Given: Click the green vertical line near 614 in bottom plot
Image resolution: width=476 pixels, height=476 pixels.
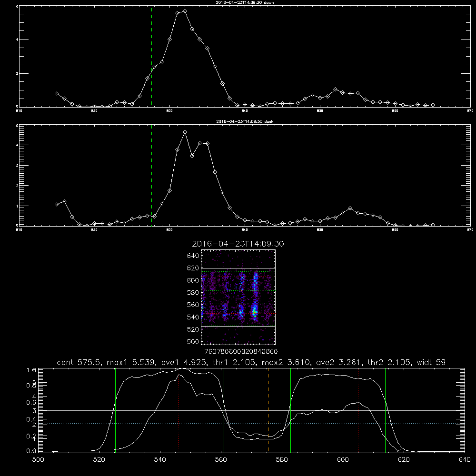Looking at the screenshot, I should [x=385, y=410].
